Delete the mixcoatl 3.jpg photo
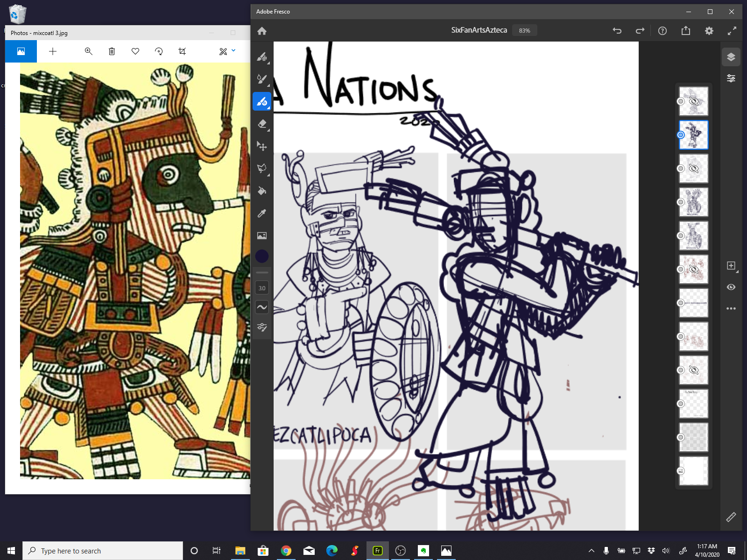The width and height of the screenshot is (747, 560). pos(112,51)
